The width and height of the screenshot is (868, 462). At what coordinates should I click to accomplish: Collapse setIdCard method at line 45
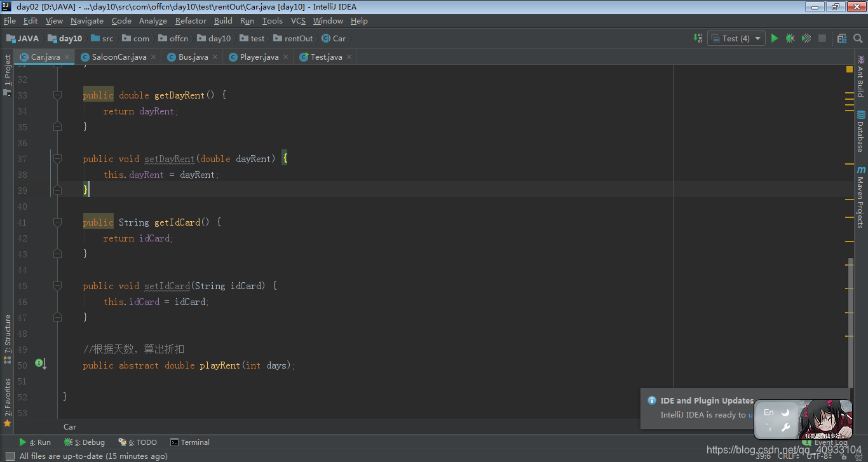[x=57, y=286]
